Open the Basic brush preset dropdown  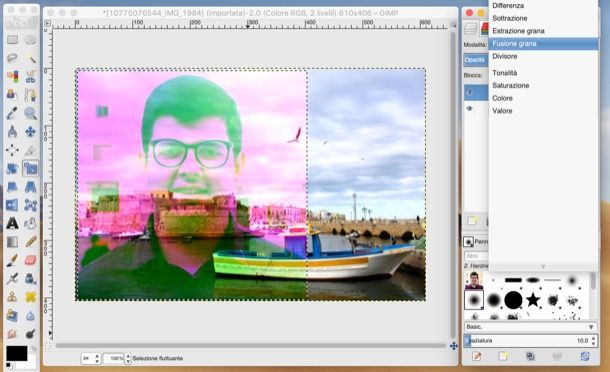(531, 327)
